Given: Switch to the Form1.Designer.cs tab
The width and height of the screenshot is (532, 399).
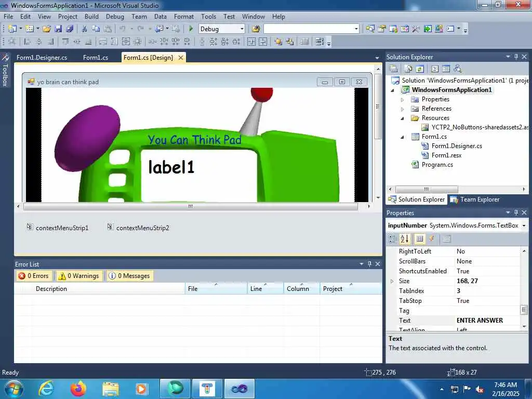Looking at the screenshot, I should point(42,57).
